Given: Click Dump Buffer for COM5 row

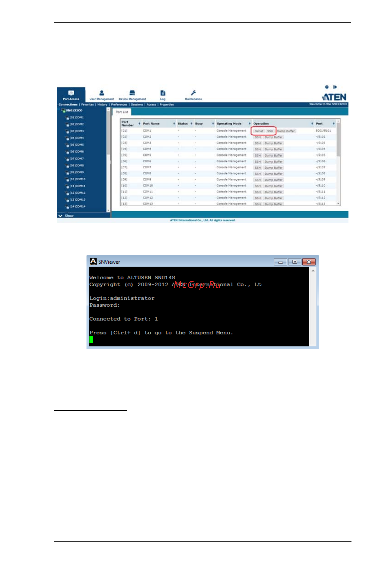Looking at the screenshot, I should (x=273, y=155).
